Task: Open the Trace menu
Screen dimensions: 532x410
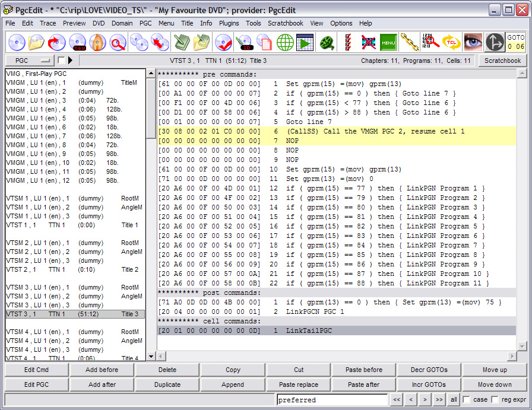Action: (x=48, y=23)
